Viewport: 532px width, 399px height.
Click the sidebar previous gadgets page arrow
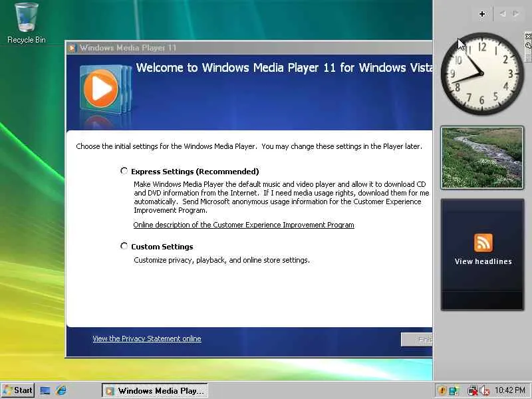[x=502, y=13]
